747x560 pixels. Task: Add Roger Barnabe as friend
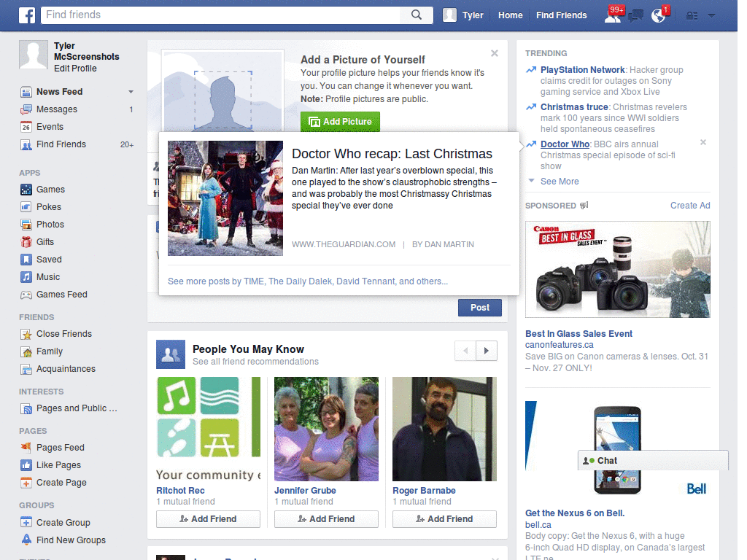pyautogui.click(x=444, y=519)
